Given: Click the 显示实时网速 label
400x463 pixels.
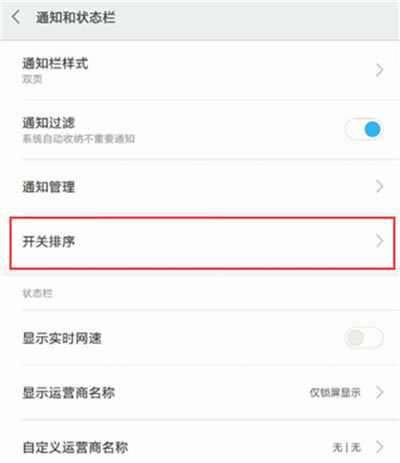Looking at the screenshot, I should [x=62, y=338].
